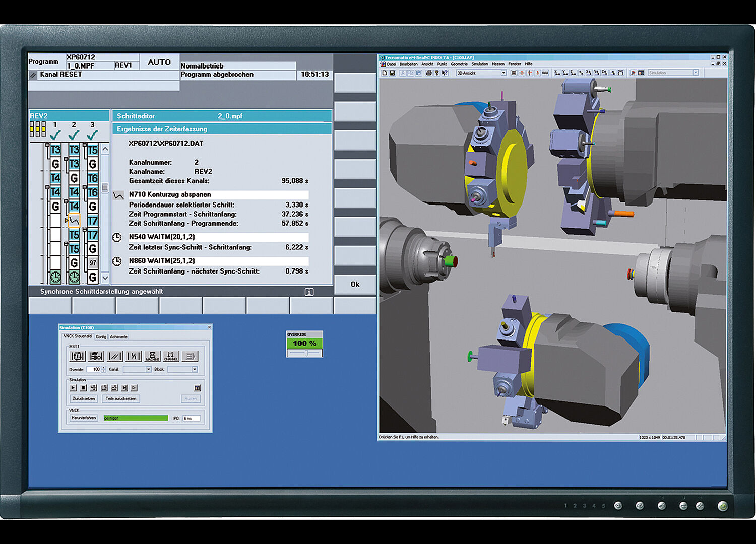Click the print icon in Tecnomatix toolbar

coord(428,73)
